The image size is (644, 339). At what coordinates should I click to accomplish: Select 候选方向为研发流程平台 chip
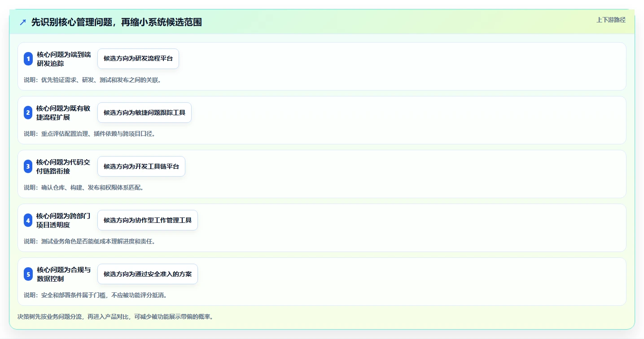click(x=138, y=59)
